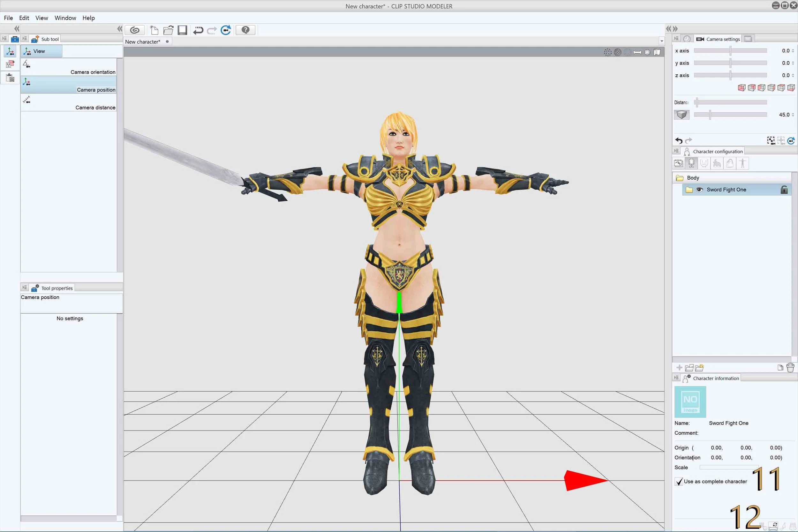Toggle wireframe sphere display in viewport bar
This screenshot has height=532, width=798.
(x=618, y=52)
